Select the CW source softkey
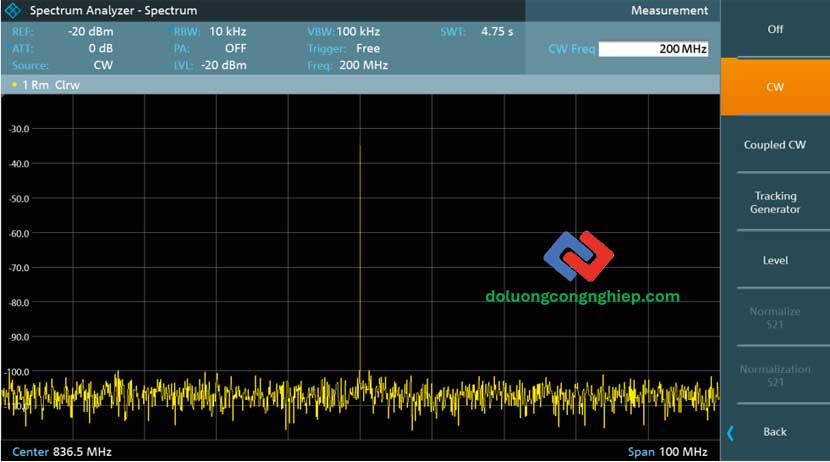830x462 pixels. 775,87
